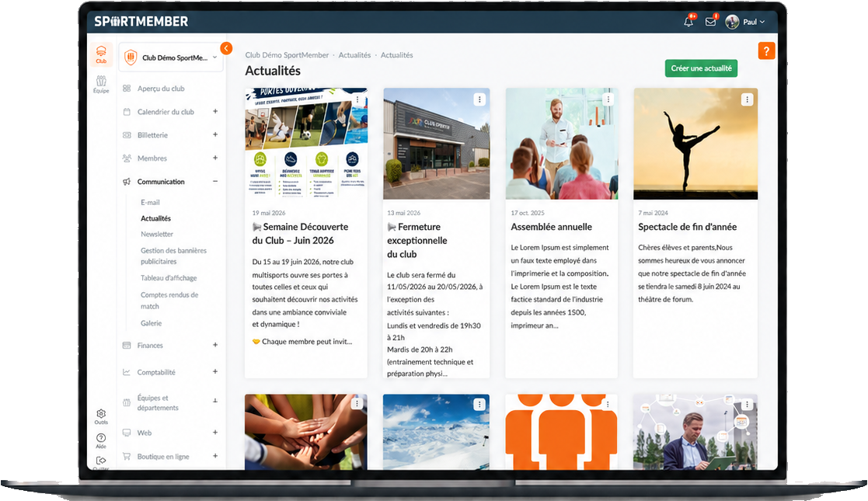Click the Quitter exit icon
Screen dimensions: 868x501
101,461
